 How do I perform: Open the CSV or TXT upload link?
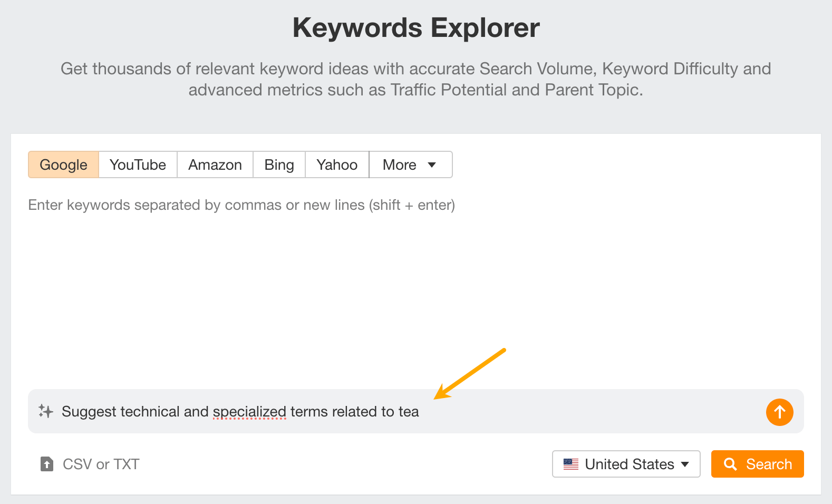click(101, 464)
